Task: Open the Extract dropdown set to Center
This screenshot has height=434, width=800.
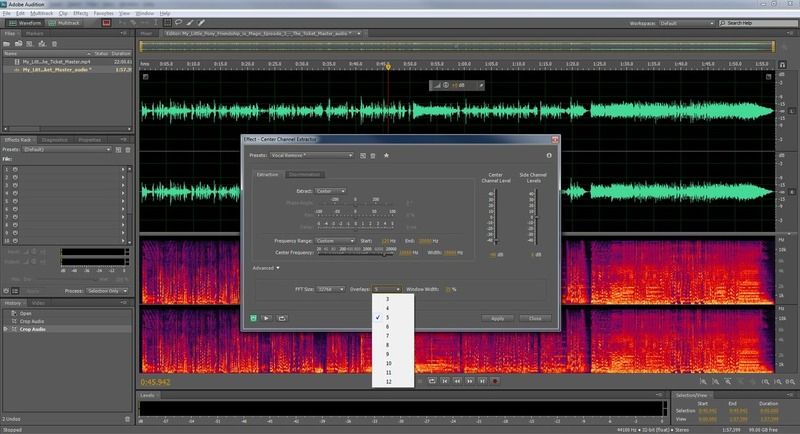Action: tap(330, 191)
